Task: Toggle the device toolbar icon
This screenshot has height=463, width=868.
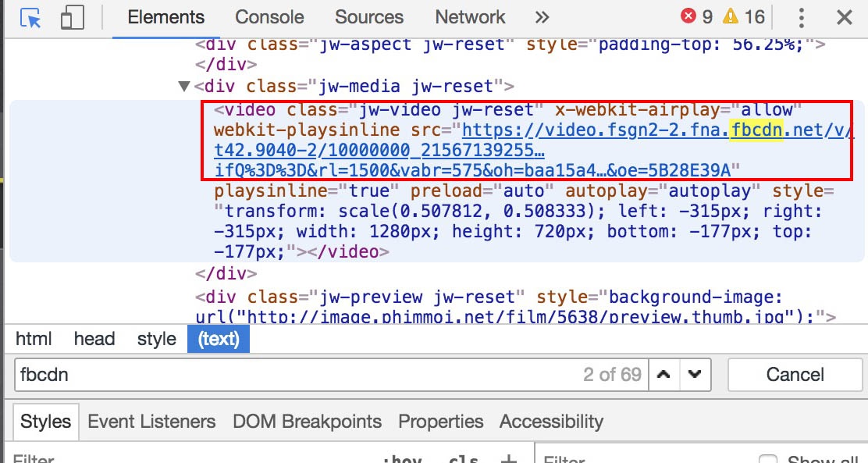Action: coord(72,18)
